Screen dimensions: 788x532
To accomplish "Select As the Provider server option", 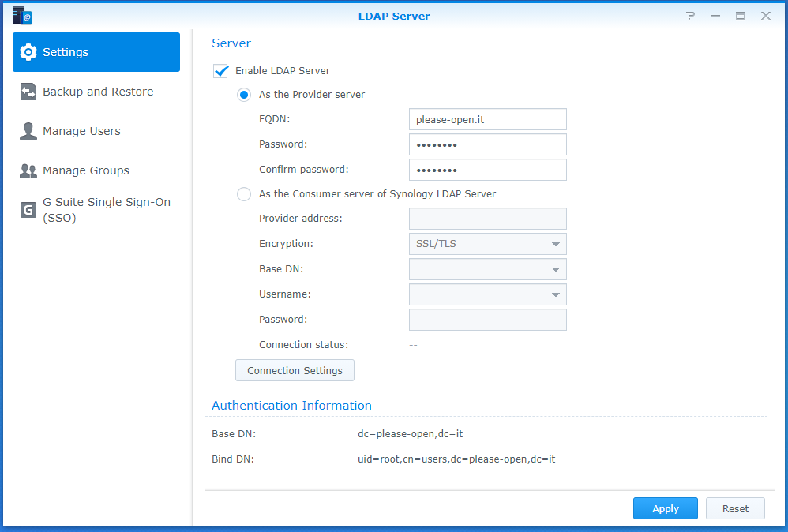I will coord(244,95).
